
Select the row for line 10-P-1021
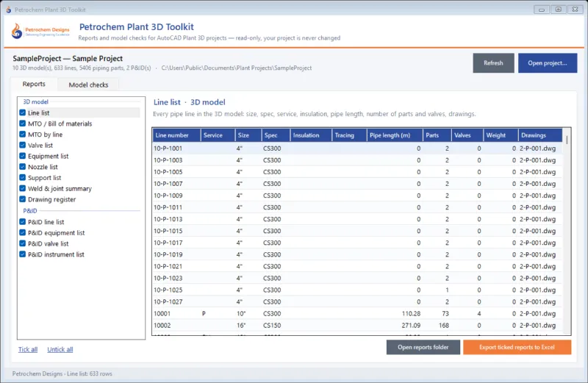point(357,266)
